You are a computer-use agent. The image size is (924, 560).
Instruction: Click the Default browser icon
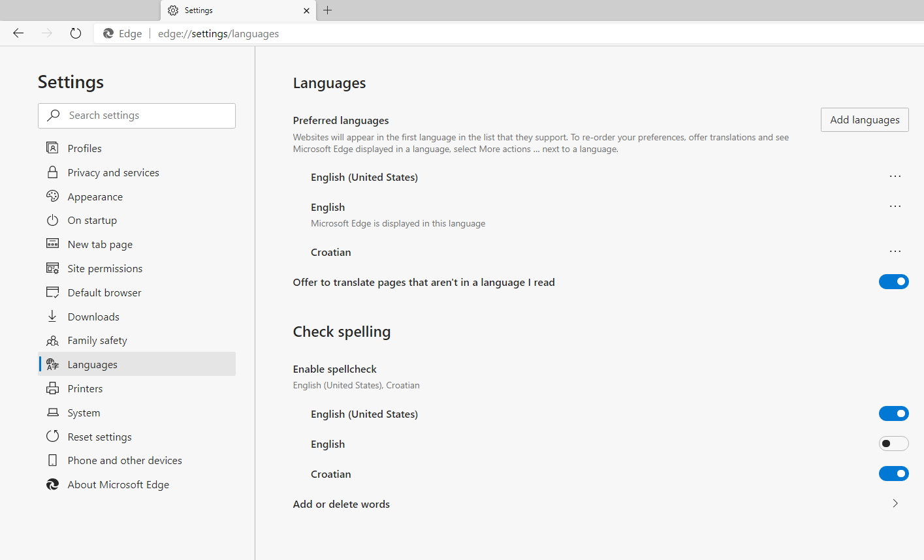(x=52, y=292)
